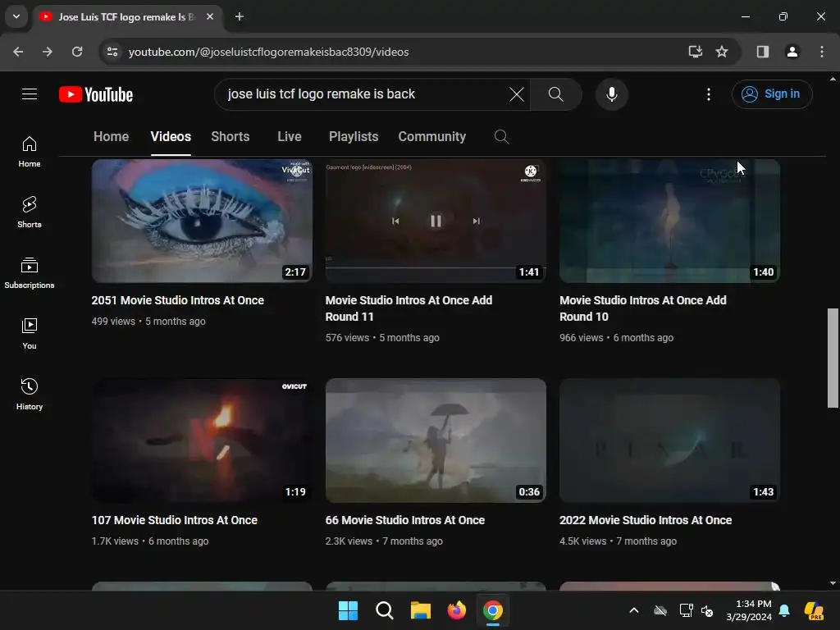The height and width of the screenshot is (630, 840).
Task: Click the YouTube logo
Action: pos(96,94)
